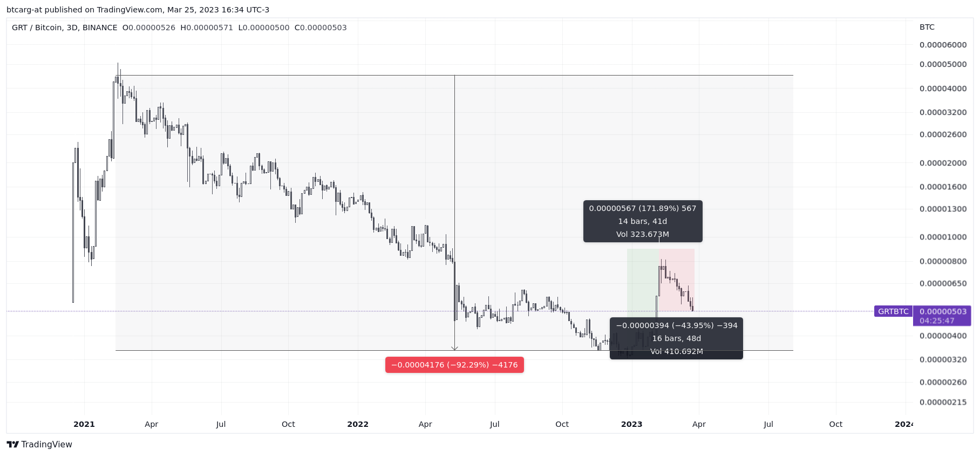Select the GRTBTC price label tag
The image size is (980, 456).
(x=893, y=311)
